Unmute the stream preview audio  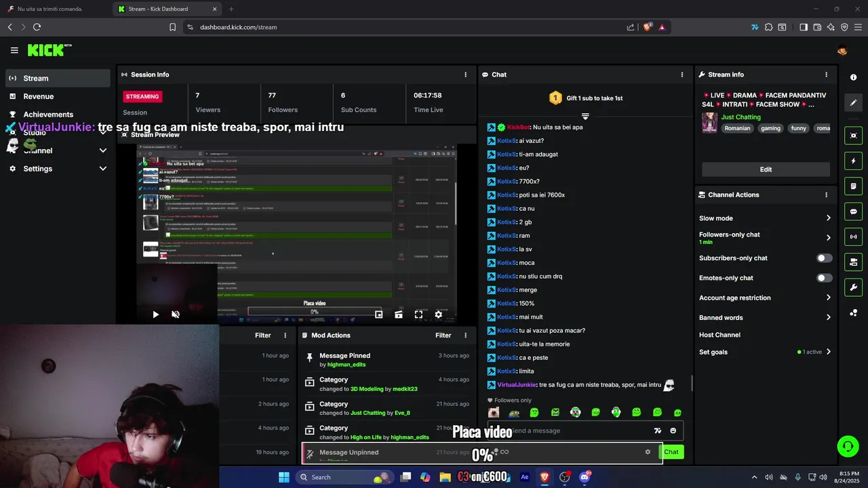(x=176, y=314)
